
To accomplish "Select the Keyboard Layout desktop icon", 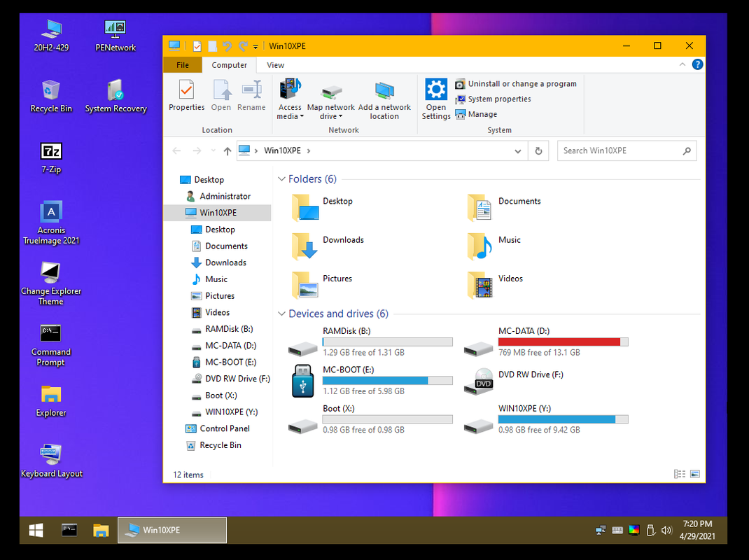I will [51, 461].
